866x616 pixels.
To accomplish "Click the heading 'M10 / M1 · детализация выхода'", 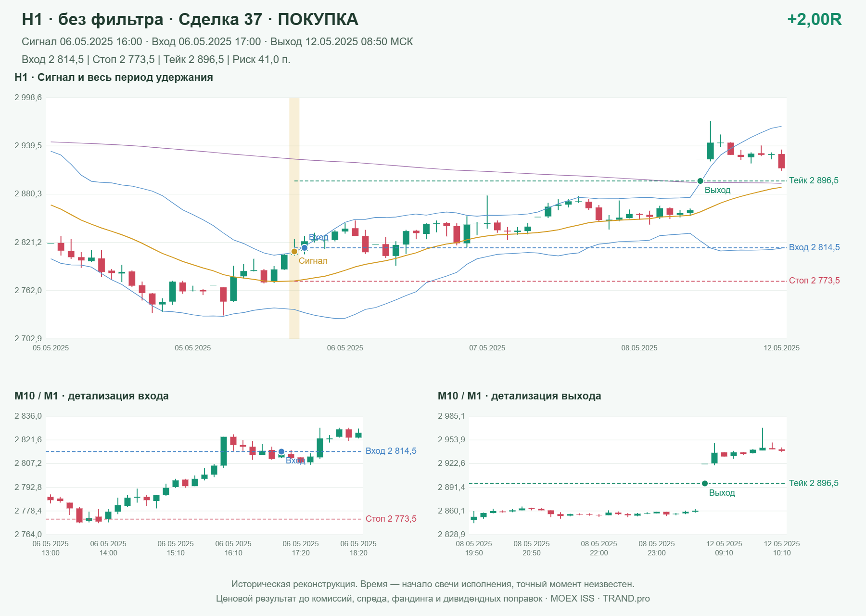I will click(519, 396).
